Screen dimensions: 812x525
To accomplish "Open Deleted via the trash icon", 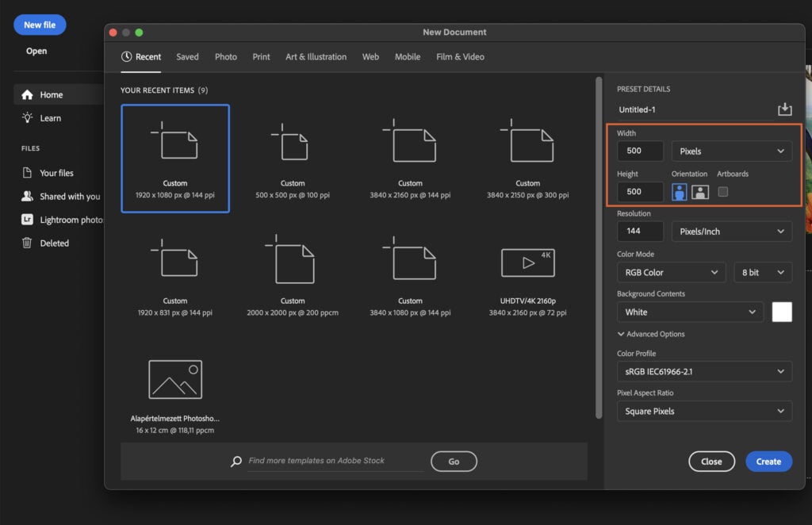I will click(28, 243).
